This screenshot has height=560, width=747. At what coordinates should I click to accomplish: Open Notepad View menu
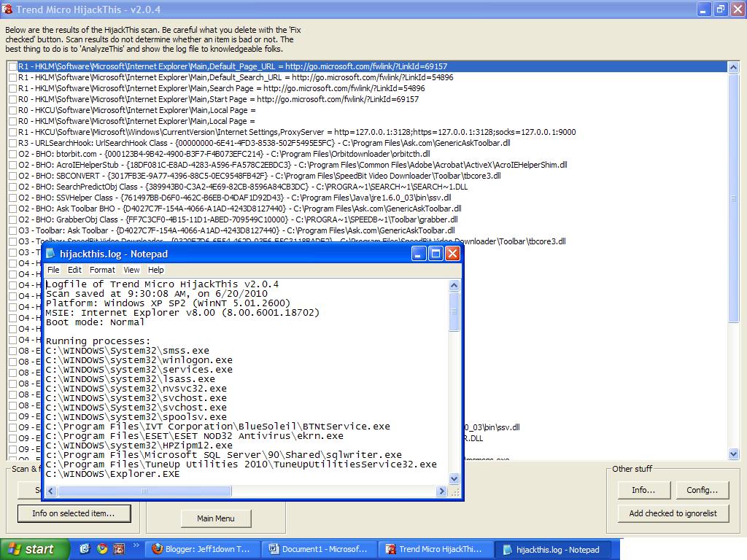click(131, 270)
